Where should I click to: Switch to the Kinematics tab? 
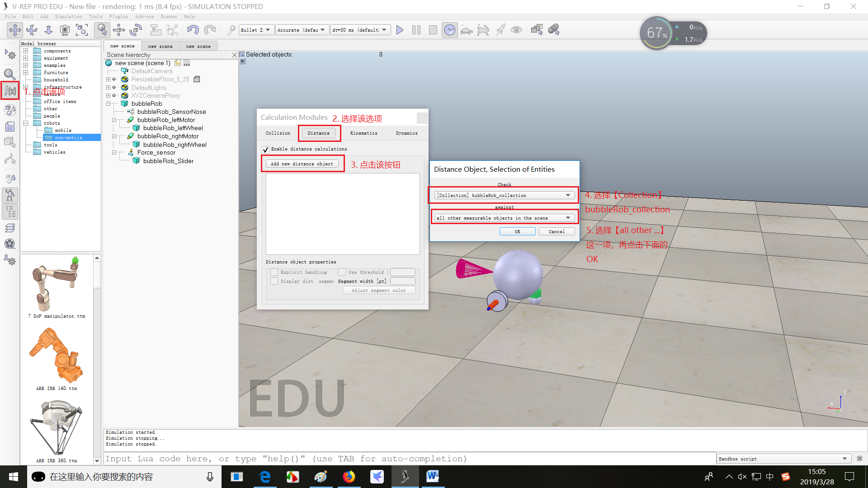tap(363, 133)
